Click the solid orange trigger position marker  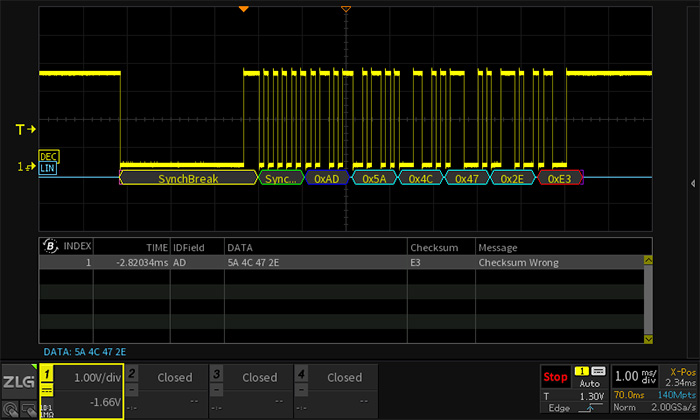(x=243, y=9)
